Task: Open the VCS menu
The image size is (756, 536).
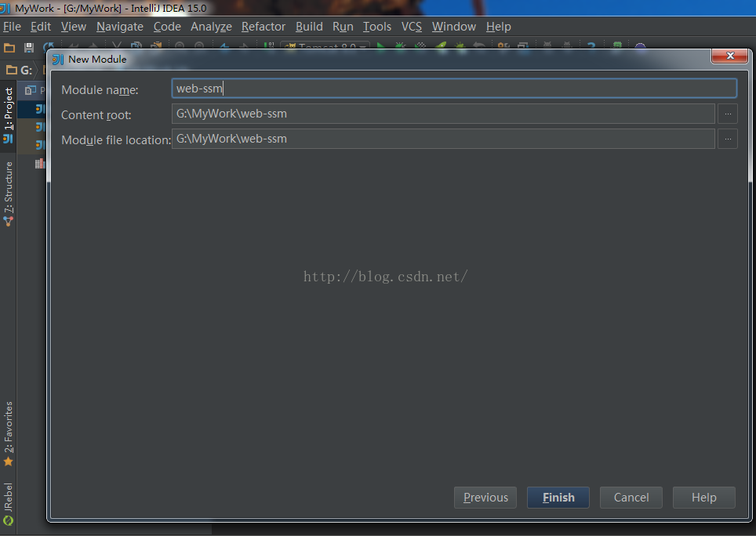Action: click(x=411, y=27)
